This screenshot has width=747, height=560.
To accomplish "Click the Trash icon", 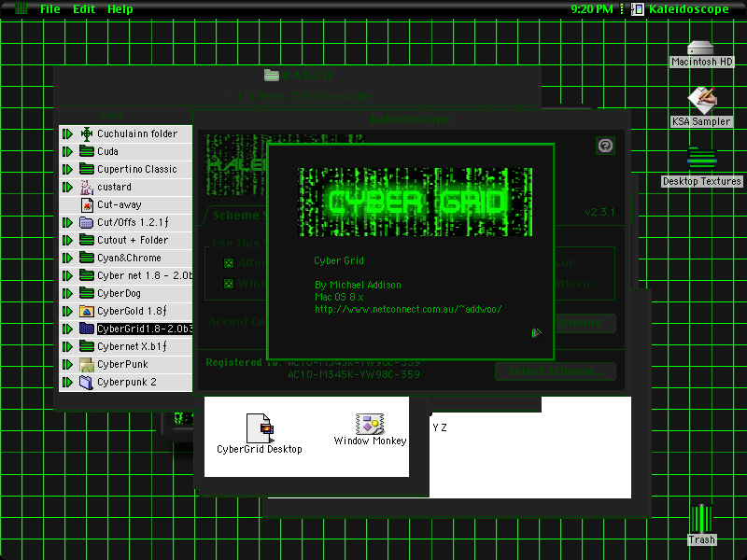I will click(x=701, y=519).
